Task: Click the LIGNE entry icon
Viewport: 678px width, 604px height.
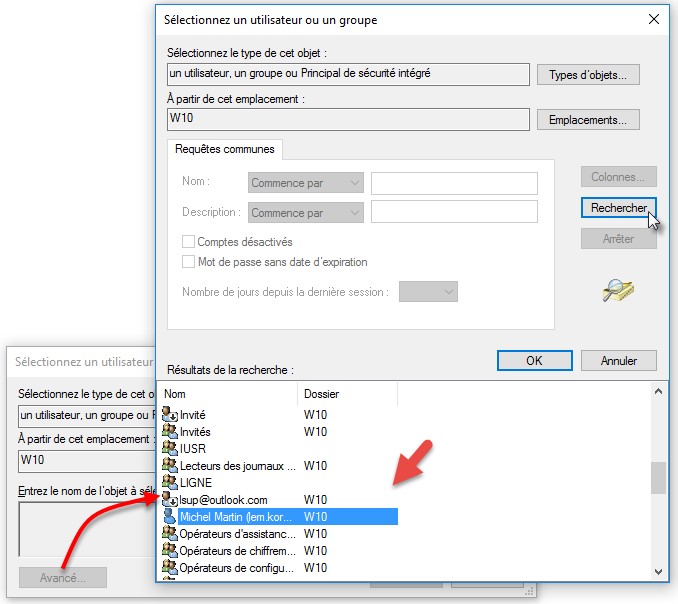Action: click(x=170, y=483)
